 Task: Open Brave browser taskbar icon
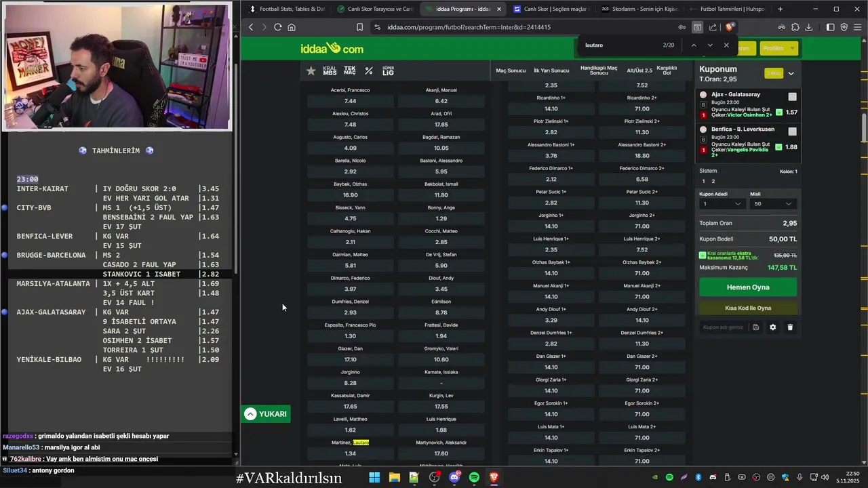pos(494,477)
